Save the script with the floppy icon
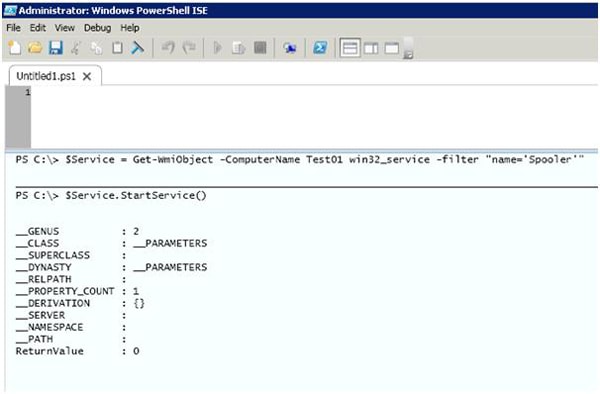Viewport: 600px width, 394px height. [56, 48]
